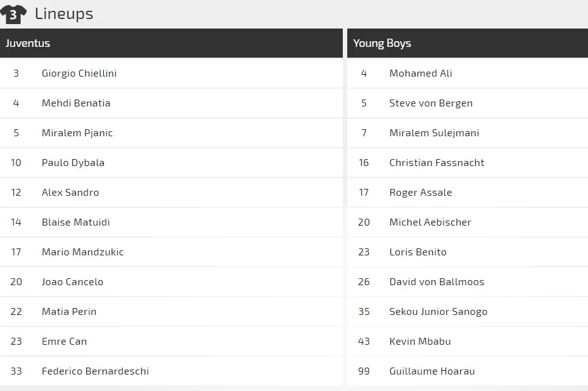Open Mario Mandzukic's entry
This screenshot has width=588, height=391.
pyautogui.click(x=82, y=252)
